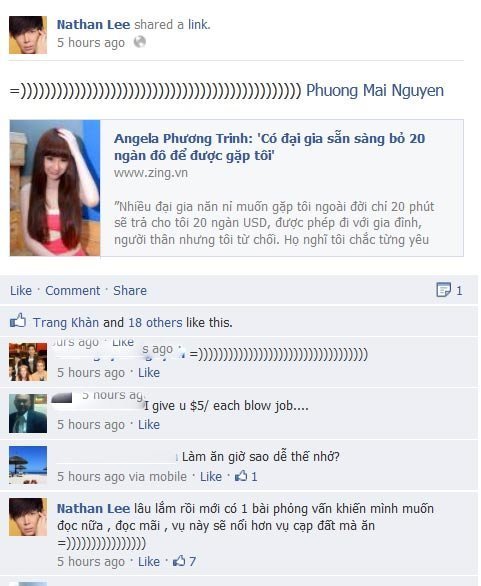Open Angela Phương Trinh article thumbnail
This screenshot has width=481, height=586.
click(x=55, y=188)
